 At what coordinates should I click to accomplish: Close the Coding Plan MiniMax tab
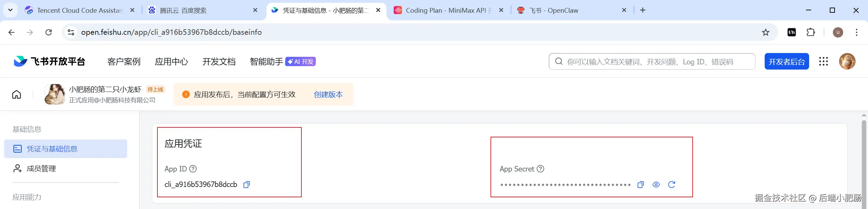501,10
